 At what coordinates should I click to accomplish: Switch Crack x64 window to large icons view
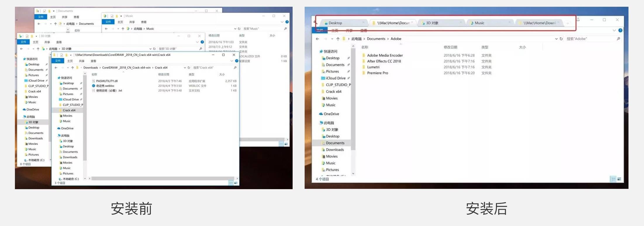tap(236, 183)
